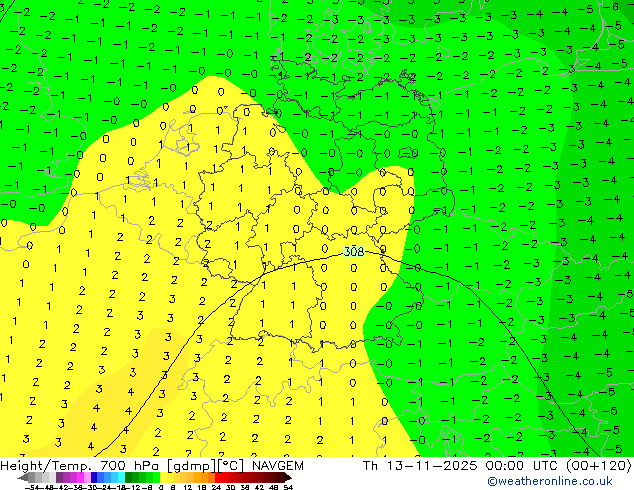Click the 54 label under the color scale
Viewport: 634px width, 490px height.
click(x=287, y=487)
